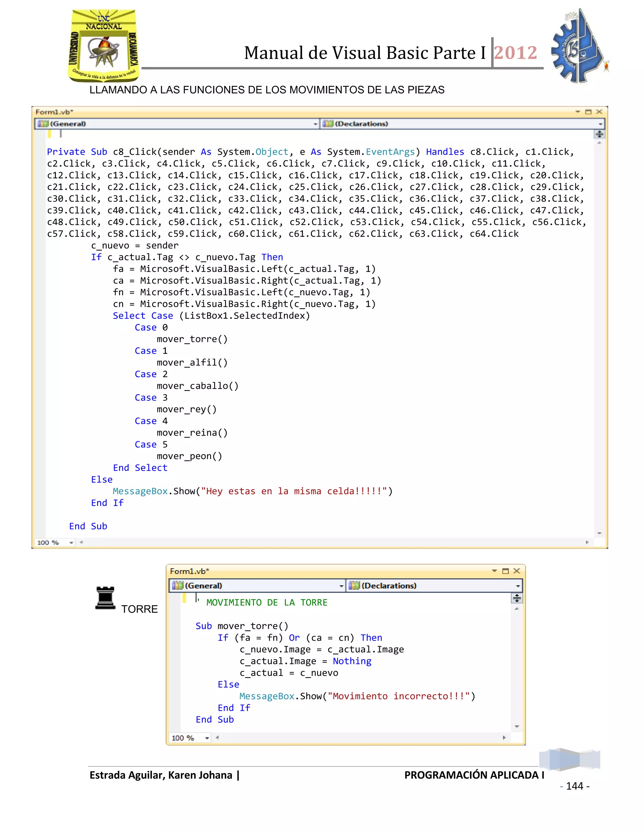Click the 'End Sub' line in the top code window
The image size is (644, 833).
88,526
